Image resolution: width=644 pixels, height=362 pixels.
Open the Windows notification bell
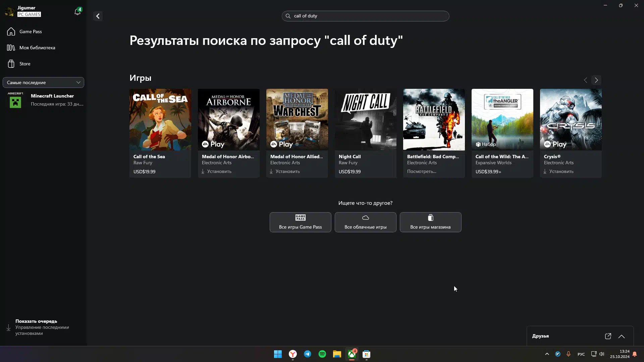(x=635, y=354)
